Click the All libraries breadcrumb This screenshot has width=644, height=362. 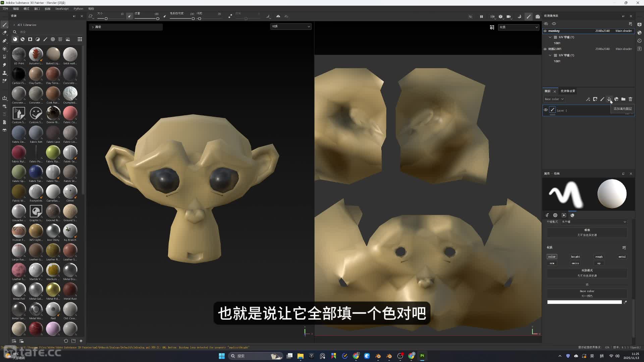[26, 24]
